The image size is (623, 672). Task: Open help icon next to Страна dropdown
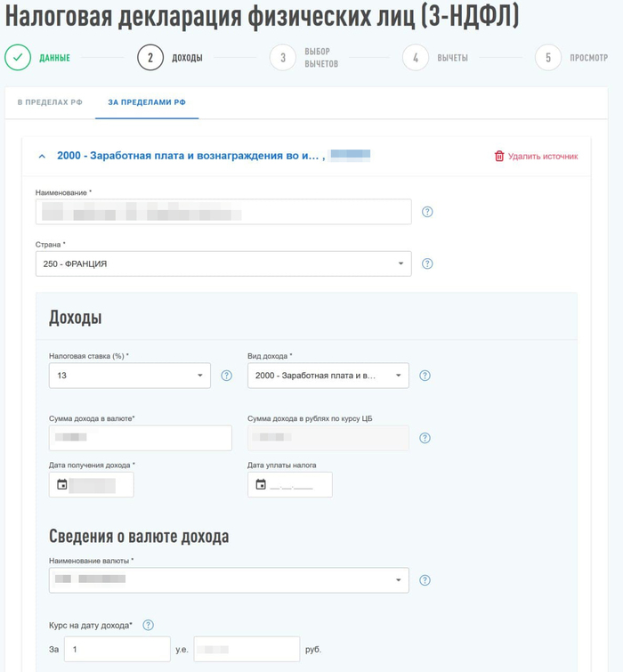click(x=427, y=263)
